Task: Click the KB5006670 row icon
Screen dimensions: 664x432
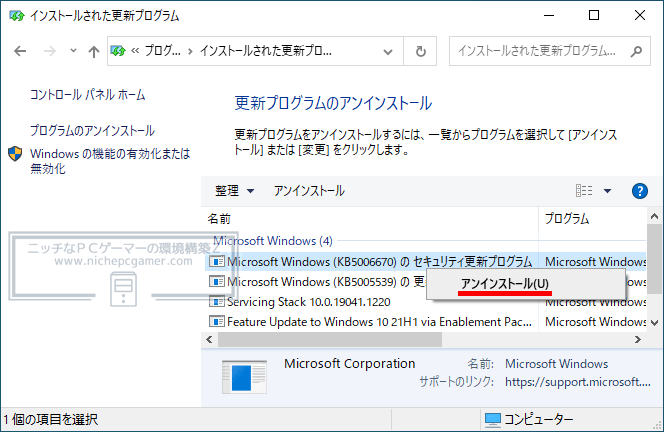Action: [217, 262]
